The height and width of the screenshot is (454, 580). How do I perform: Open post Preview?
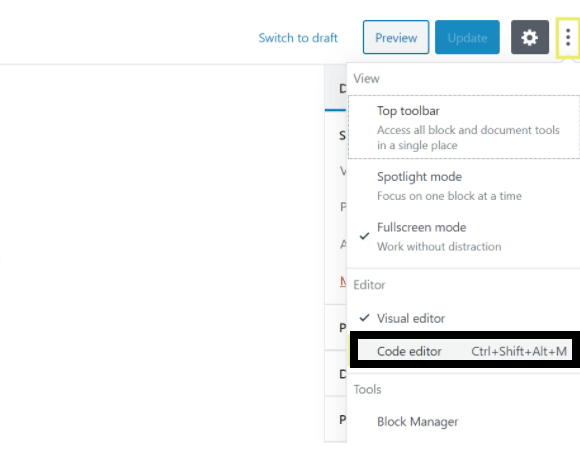coord(396,37)
